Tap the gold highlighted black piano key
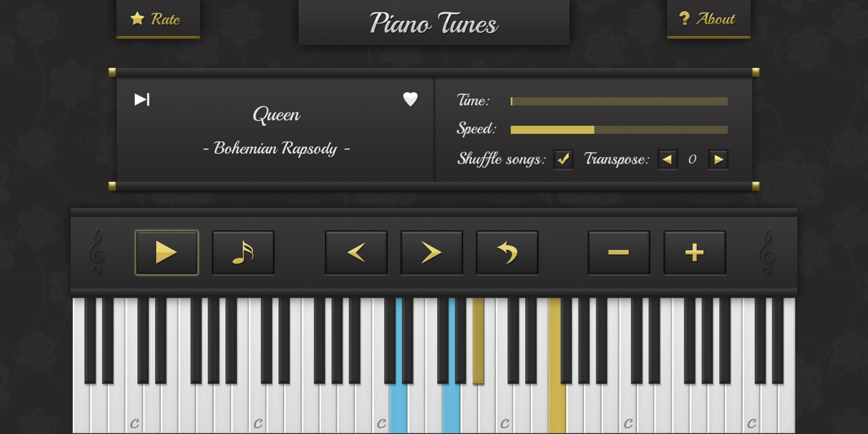Screen dimensions: 868x434 pyautogui.click(x=478, y=341)
